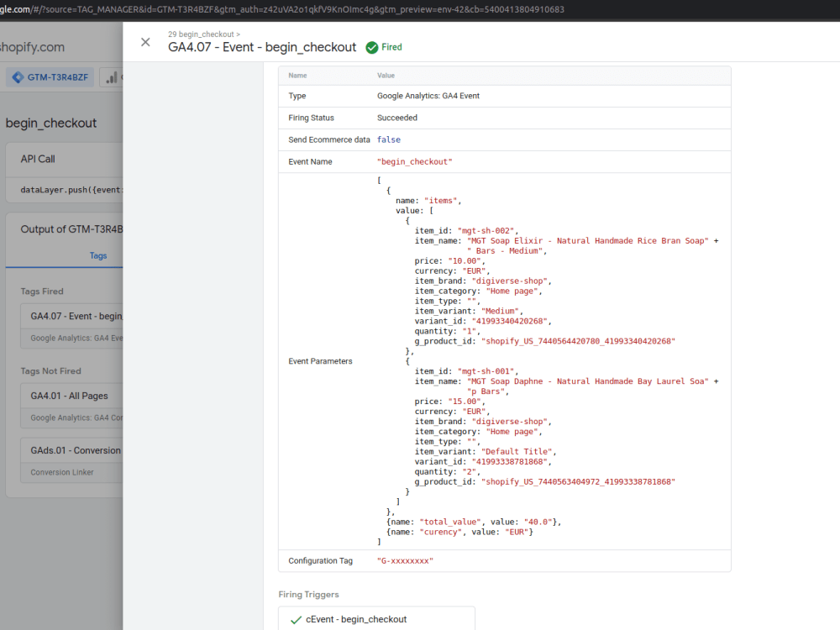Click the begin_checkout event title in background

[x=51, y=123]
